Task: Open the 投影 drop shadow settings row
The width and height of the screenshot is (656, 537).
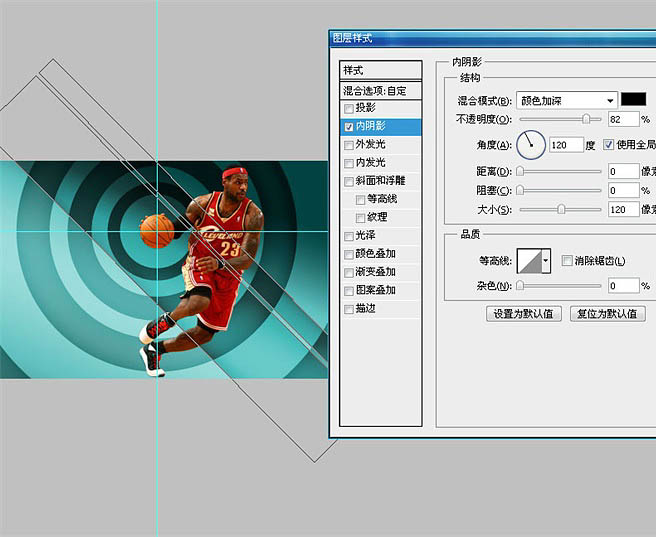Action: [380, 108]
